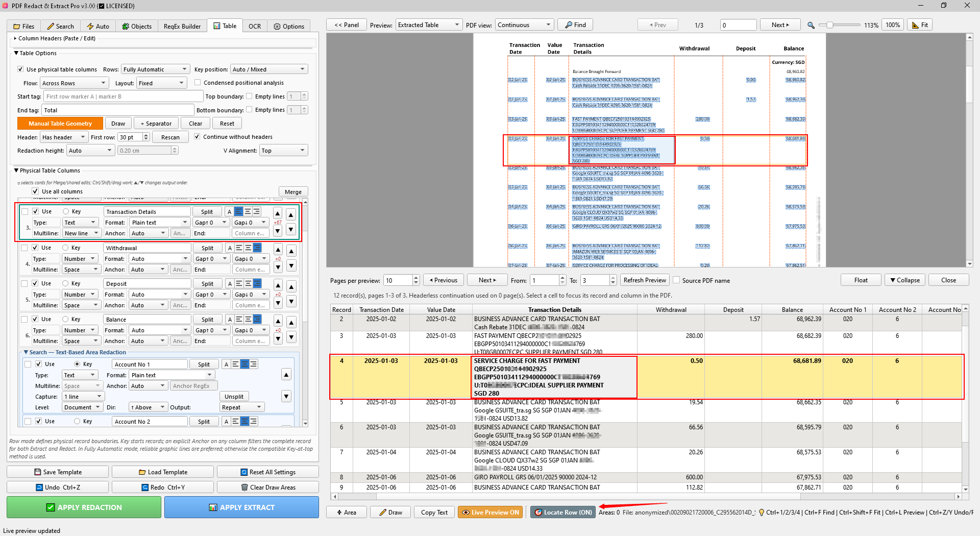Enable Source PDF name checkbox
The height and width of the screenshot is (536, 980).
tap(676, 280)
